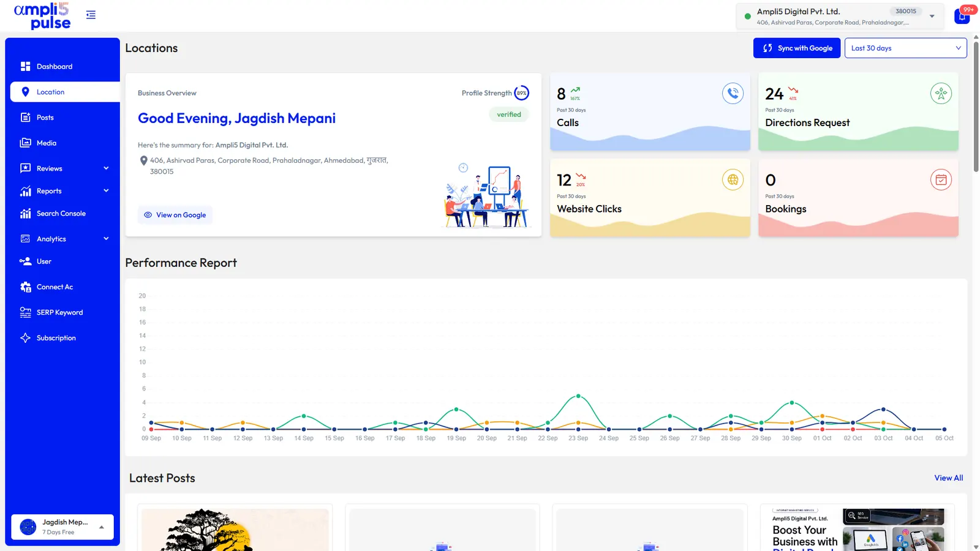This screenshot has width=980, height=551.
Task: Click the directions icon on Directions Request card
Action: tap(941, 94)
